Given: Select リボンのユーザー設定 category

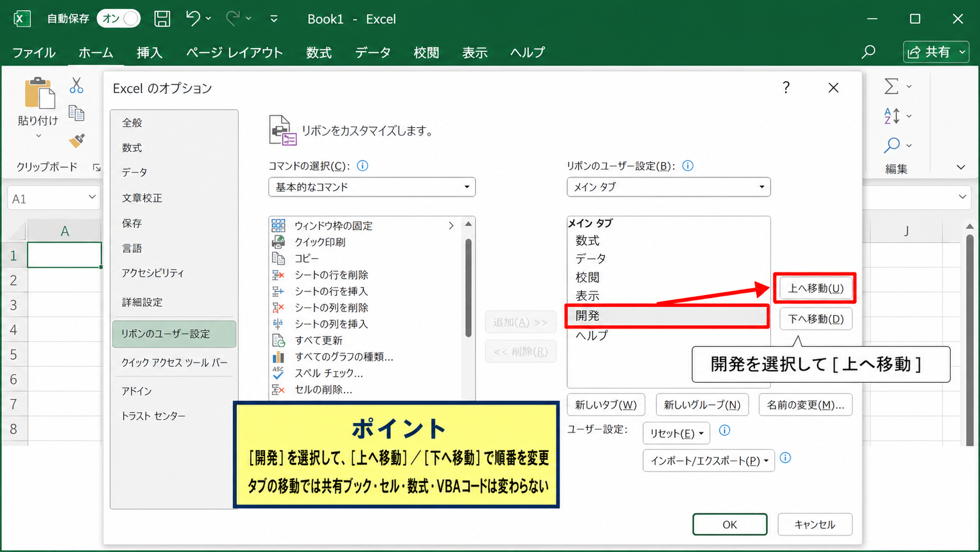Looking at the screenshot, I should click(x=174, y=334).
